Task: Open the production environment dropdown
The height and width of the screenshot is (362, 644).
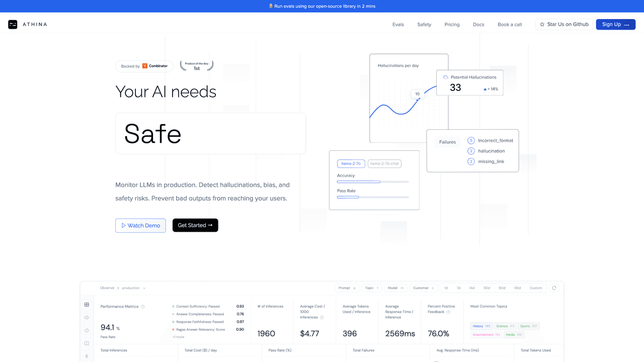Action: point(134,288)
